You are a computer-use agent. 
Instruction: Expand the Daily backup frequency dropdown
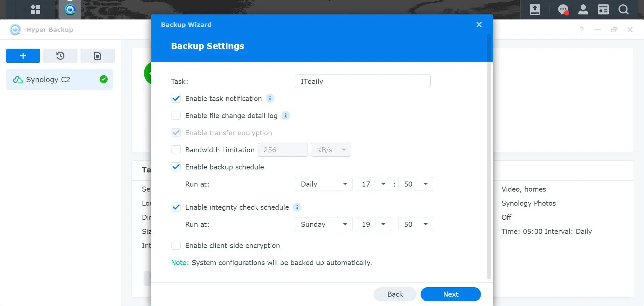pos(323,184)
